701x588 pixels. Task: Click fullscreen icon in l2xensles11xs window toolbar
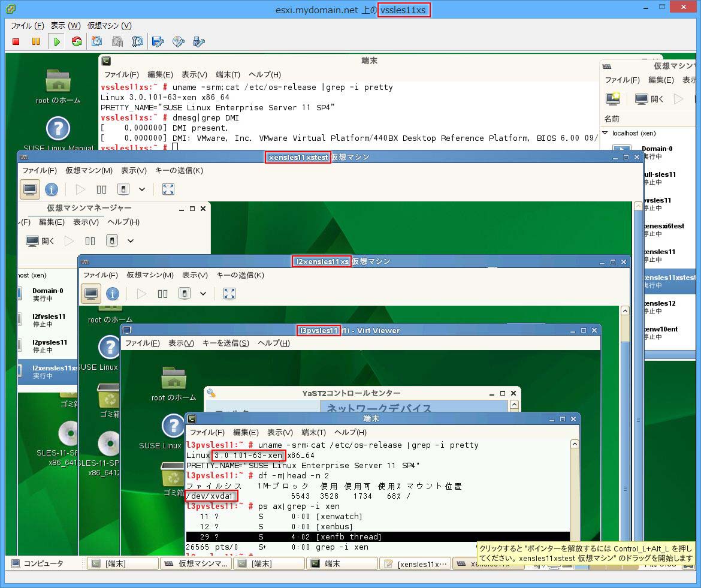[229, 293]
